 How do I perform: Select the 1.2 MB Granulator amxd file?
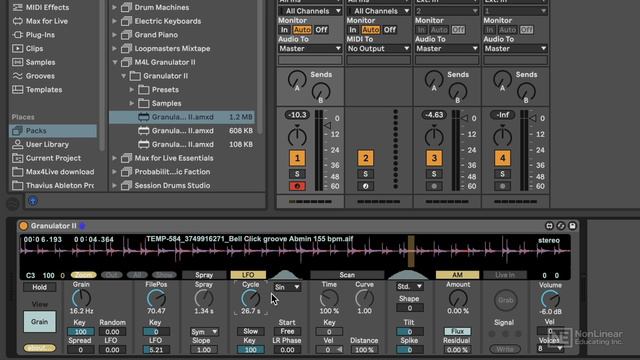[x=182, y=117]
